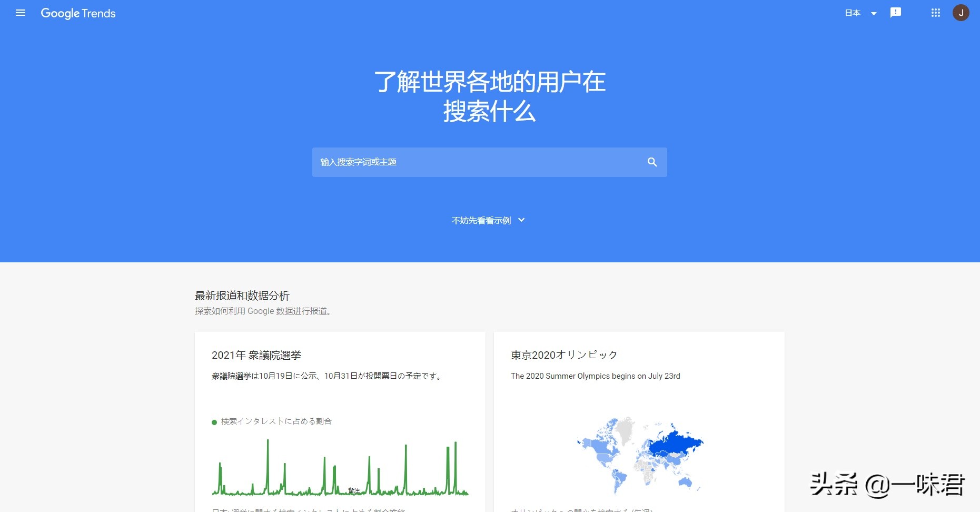Click text 'The 2020 Summer Olympics begins on July 23rd'

coord(596,376)
